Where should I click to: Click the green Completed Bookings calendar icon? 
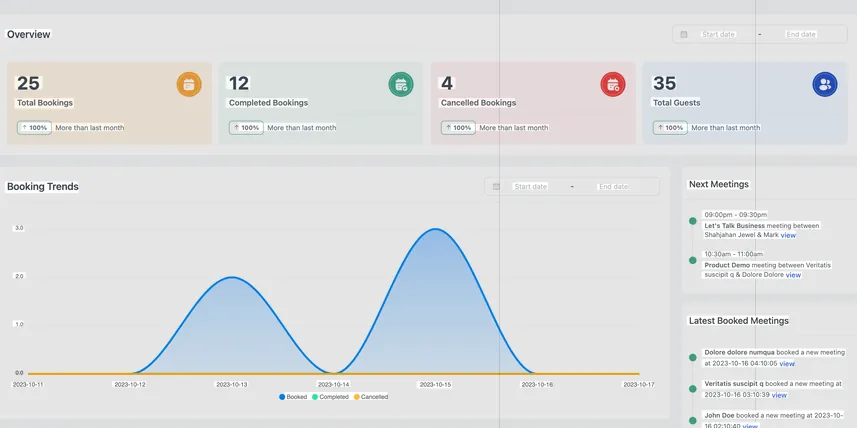pyautogui.click(x=401, y=85)
